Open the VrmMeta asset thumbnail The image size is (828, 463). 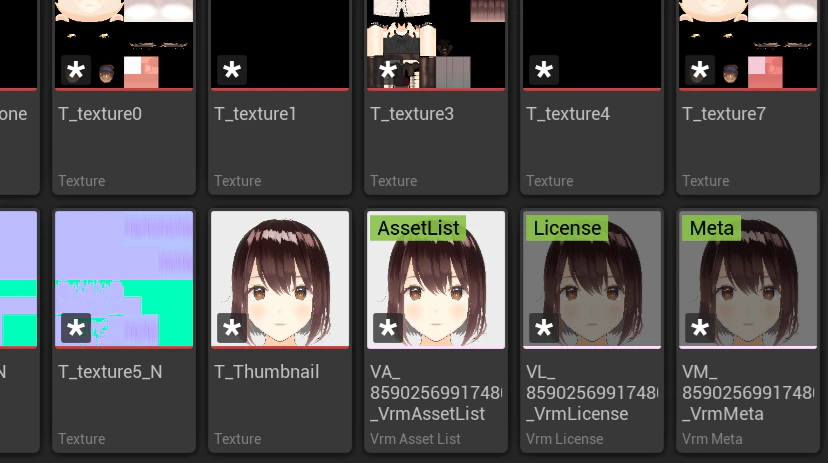tap(748, 279)
